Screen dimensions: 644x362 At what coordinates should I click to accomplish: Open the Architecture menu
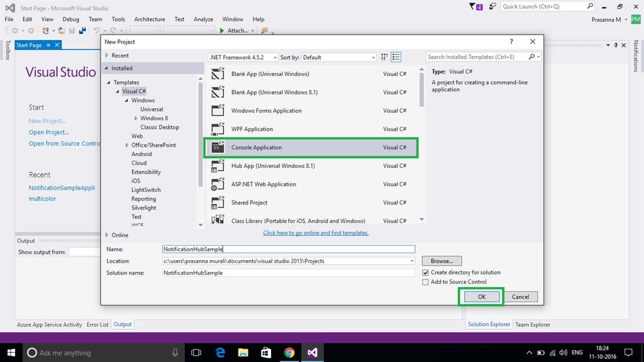pos(150,19)
